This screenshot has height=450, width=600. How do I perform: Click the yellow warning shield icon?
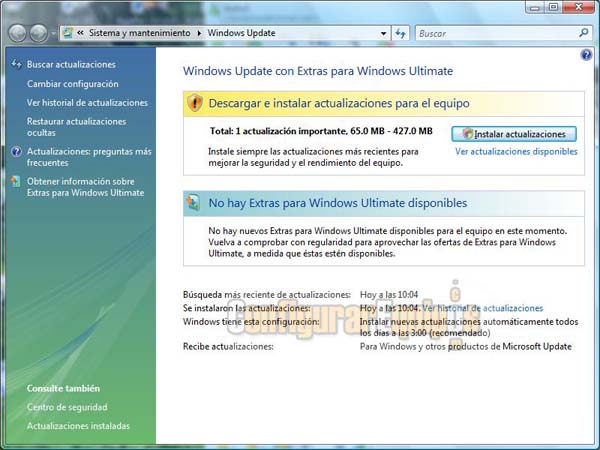tap(195, 103)
